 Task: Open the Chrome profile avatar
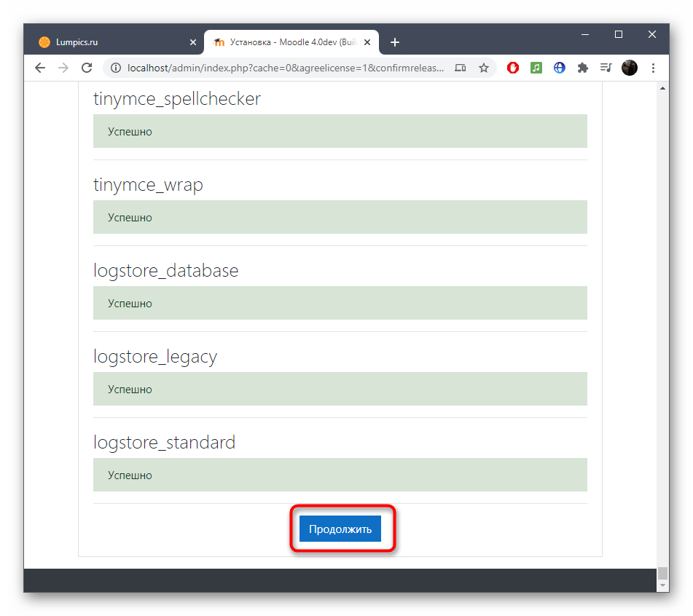pyautogui.click(x=630, y=68)
